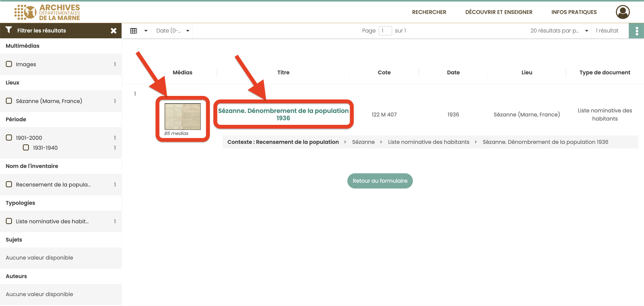Open the display mode dropdown arrow

tap(146, 30)
